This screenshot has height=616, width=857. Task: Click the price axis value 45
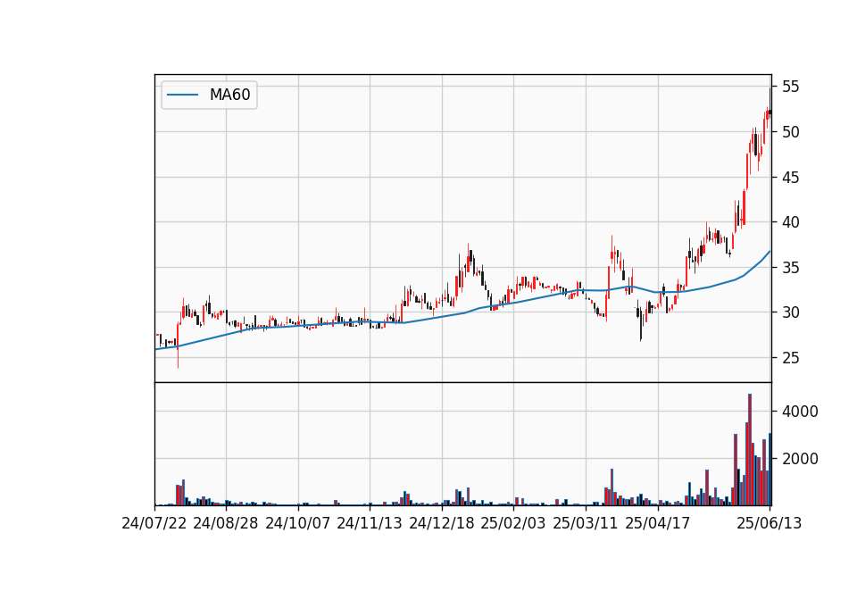790,178
